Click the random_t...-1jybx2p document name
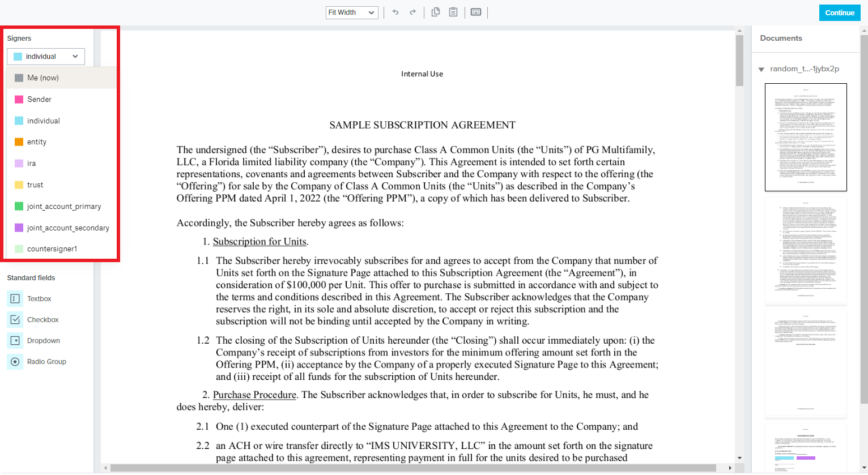 coord(805,69)
